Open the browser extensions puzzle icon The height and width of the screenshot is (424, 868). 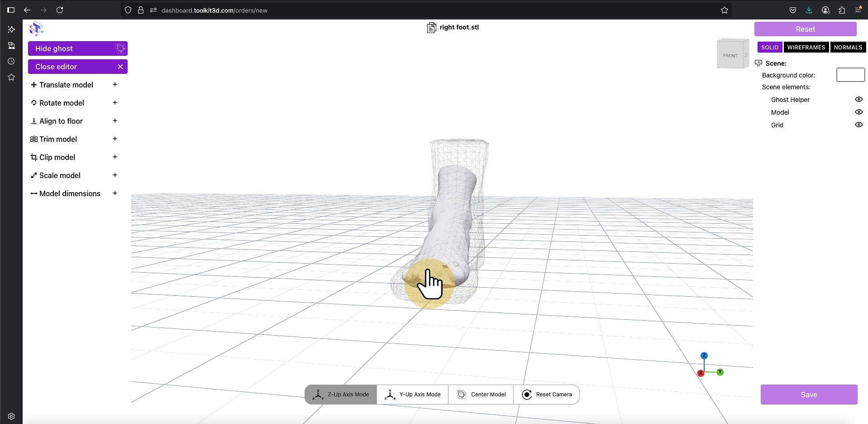tap(842, 10)
